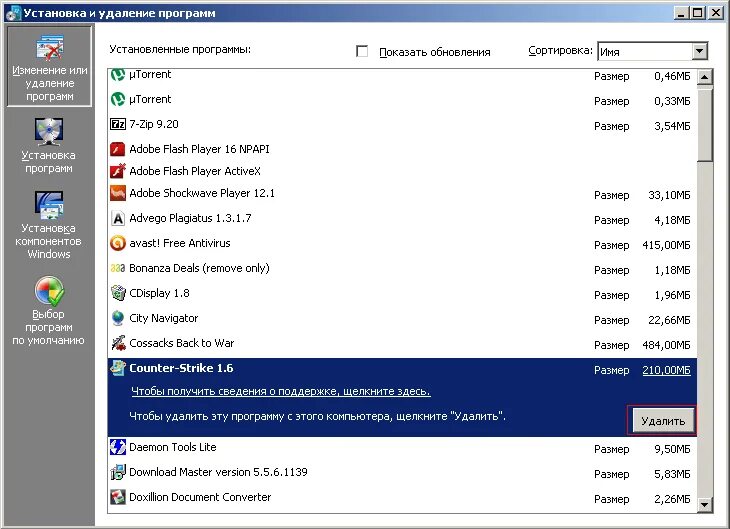Click Advego Plagiatus icon
This screenshot has height=529, width=730.
118,218
